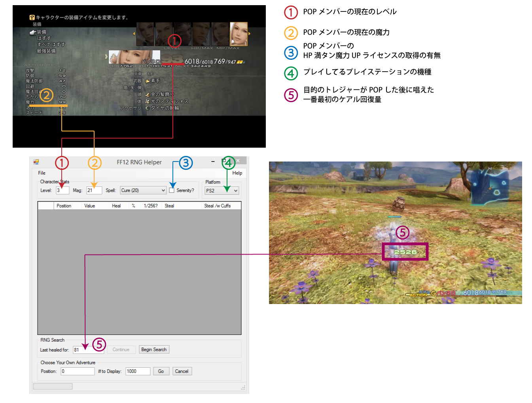Click the green heal number 2526

click(405, 252)
